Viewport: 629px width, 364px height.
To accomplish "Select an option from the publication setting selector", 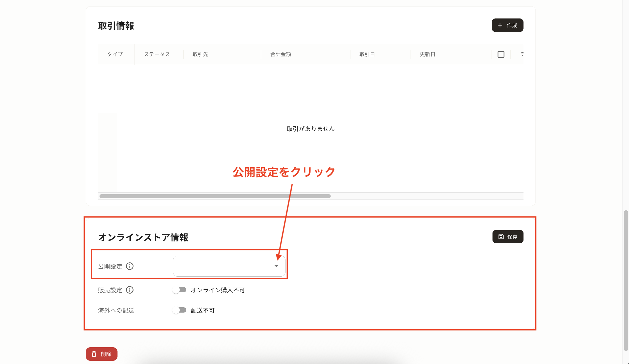I will coord(229,266).
